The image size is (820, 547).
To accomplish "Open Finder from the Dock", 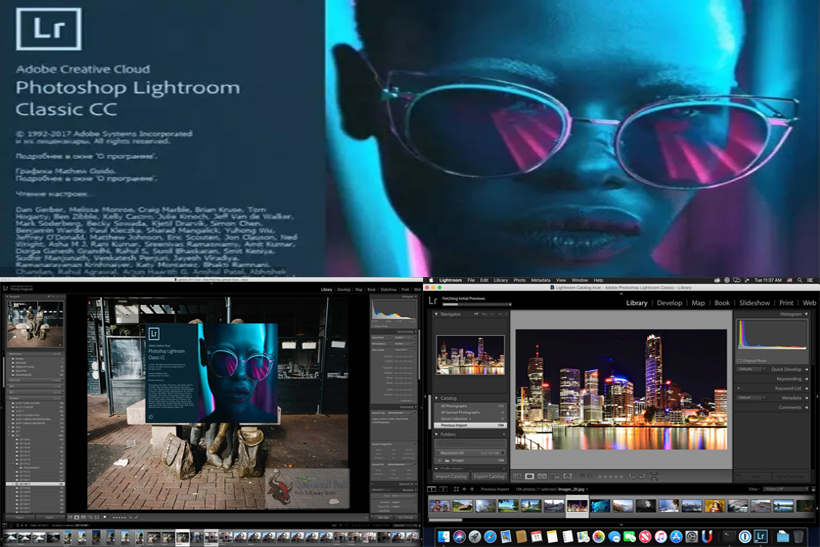I will click(x=443, y=537).
